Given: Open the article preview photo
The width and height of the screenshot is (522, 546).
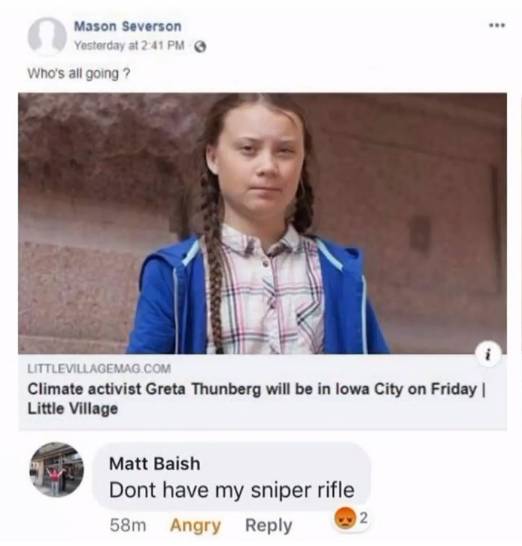Looking at the screenshot, I should [x=263, y=224].
